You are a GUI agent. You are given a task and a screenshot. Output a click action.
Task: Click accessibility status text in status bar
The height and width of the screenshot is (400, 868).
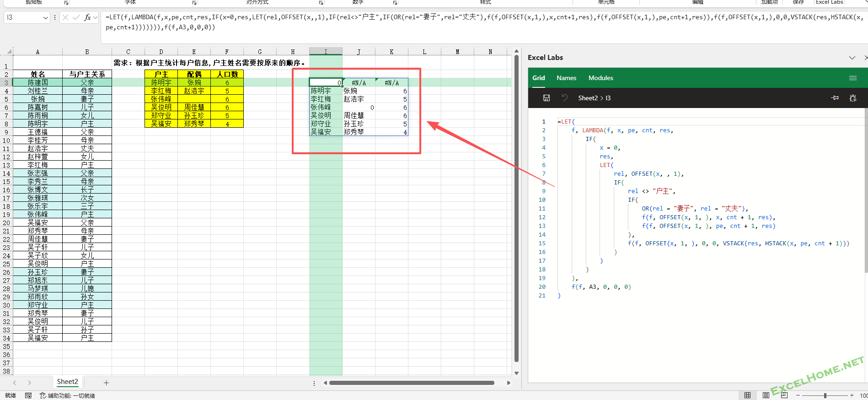(x=67, y=395)
